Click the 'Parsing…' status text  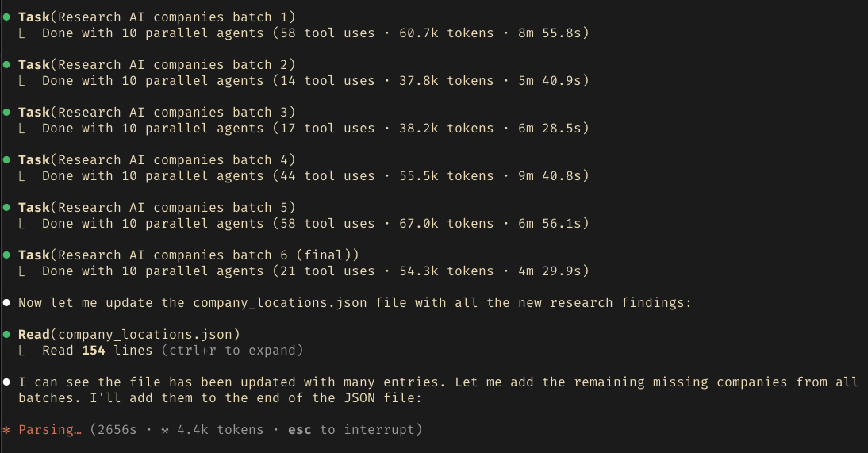click(50, 430)
